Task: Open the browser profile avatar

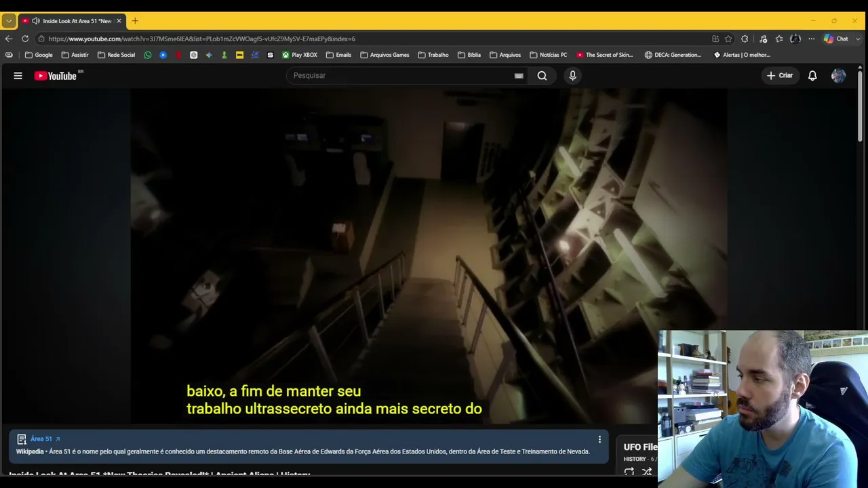Action: click(x=795, y=39)
